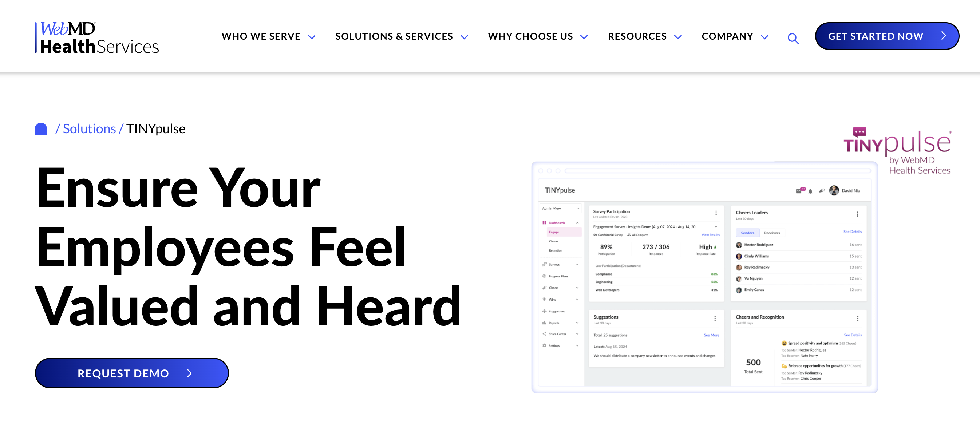Open the WHY CHOOSE US menu
The height and width of the screenshot is (439, 980).
(x=530, y=36)
